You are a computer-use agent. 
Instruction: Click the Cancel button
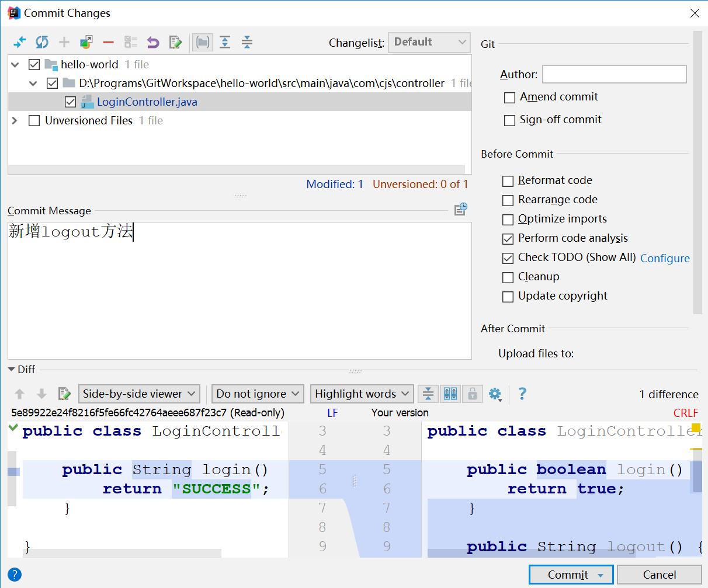pyautogui.click(x=660, y=575)
